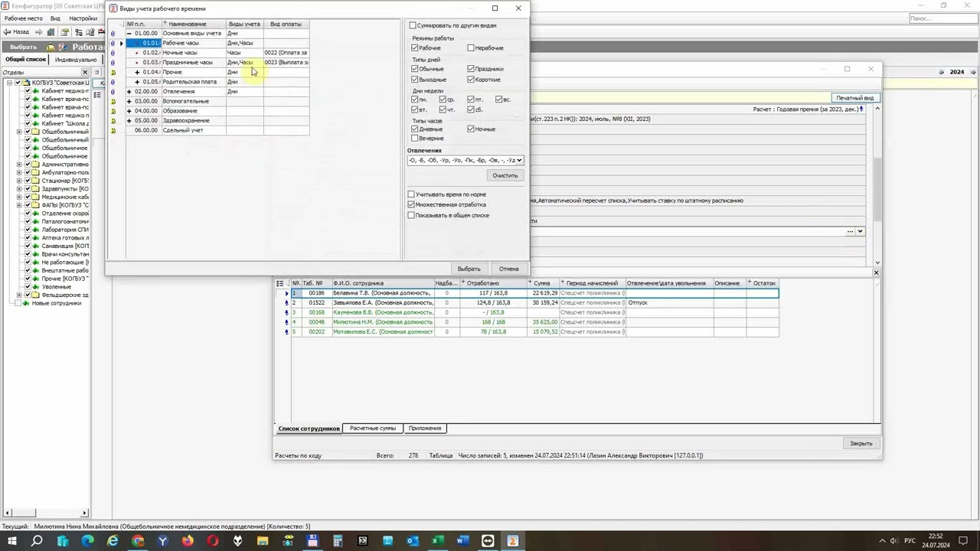Toggle Множественная отработка checkbox
Viewport: 980px width, 551px height.
[412, 205]
